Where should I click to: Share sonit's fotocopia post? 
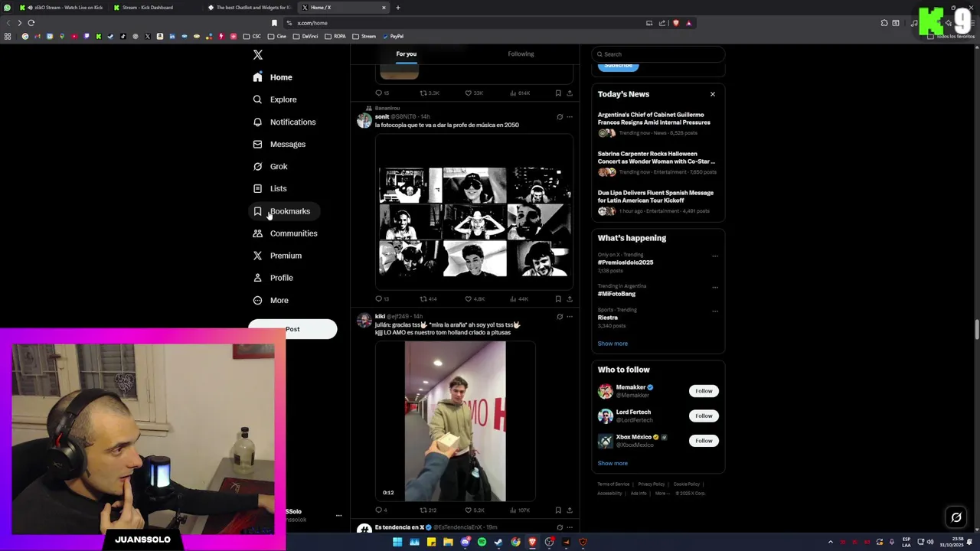(570, 299)
